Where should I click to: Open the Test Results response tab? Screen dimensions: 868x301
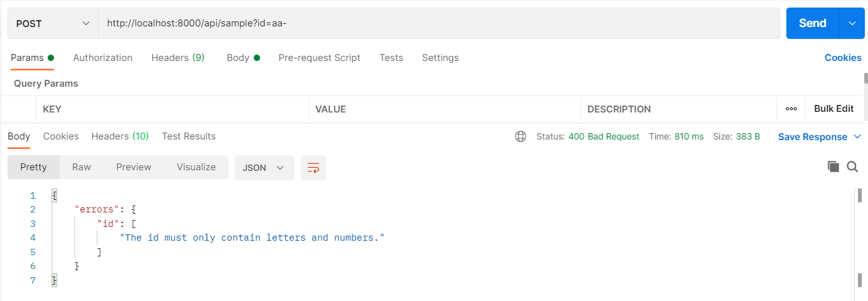(x=188, y=136)
